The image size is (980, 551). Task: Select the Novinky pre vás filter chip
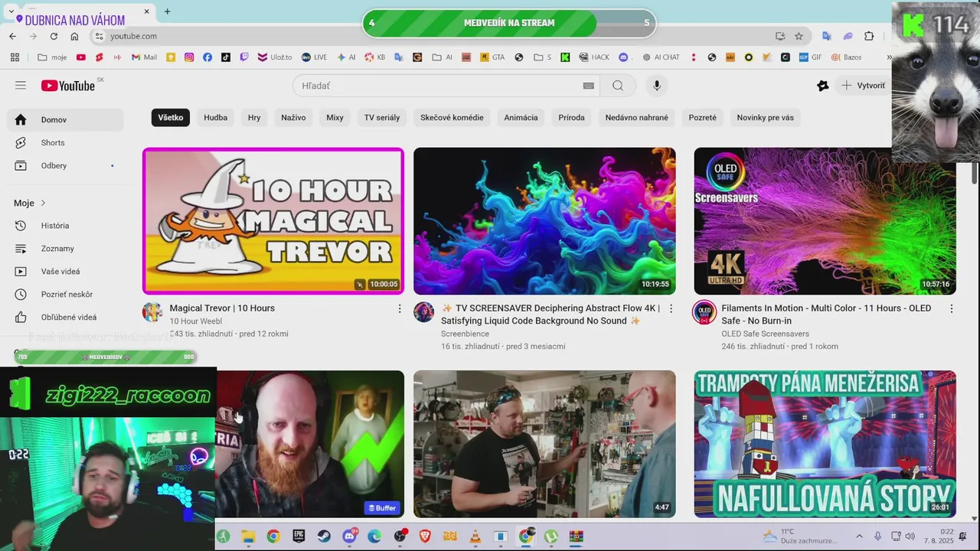pyautogui.click(x=765, y=118)
